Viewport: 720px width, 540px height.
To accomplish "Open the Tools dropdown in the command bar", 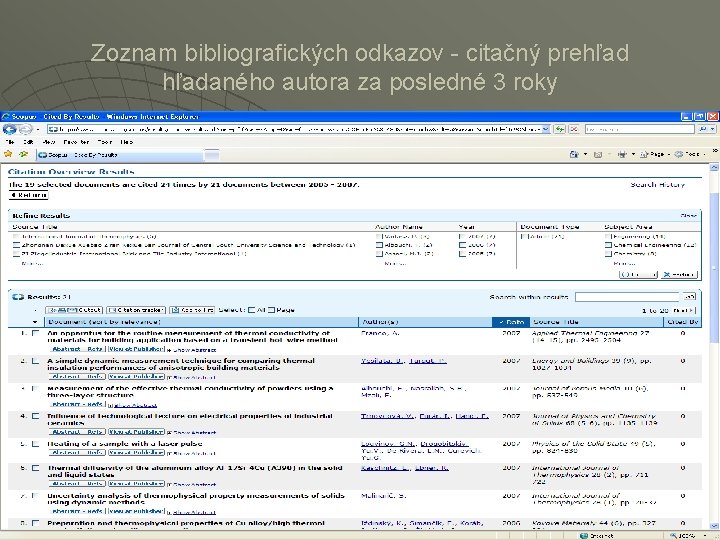I will pyautogui.click(x=689, y=154).
